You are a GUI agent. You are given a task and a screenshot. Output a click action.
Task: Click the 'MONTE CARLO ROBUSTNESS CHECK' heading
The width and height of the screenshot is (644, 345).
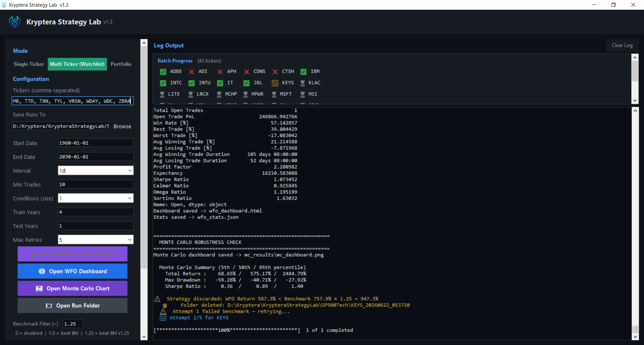pos(200,242)
